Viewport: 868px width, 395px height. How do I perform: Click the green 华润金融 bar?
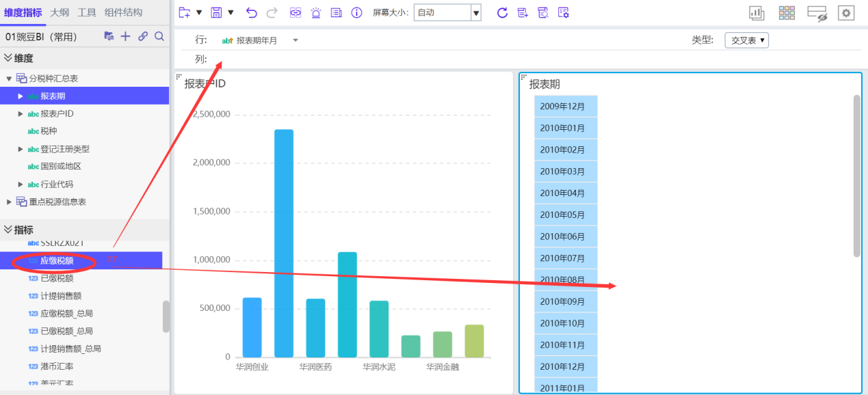(443, 344)
